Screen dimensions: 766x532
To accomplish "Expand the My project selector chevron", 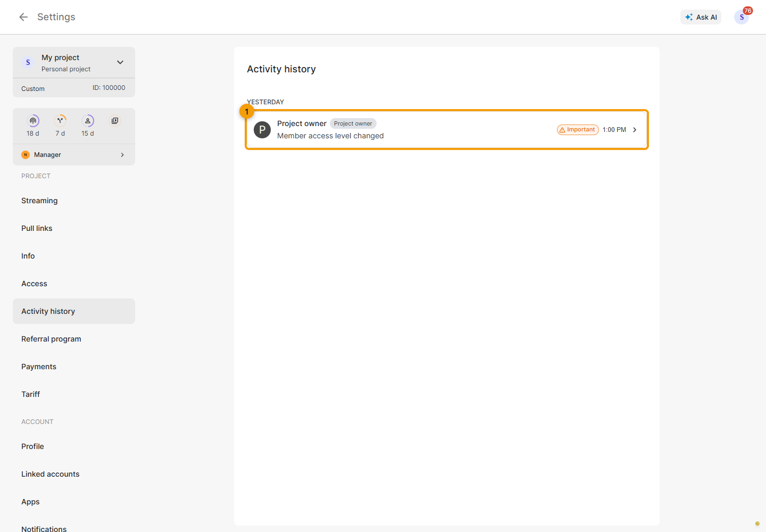I will tap(120, 62).
